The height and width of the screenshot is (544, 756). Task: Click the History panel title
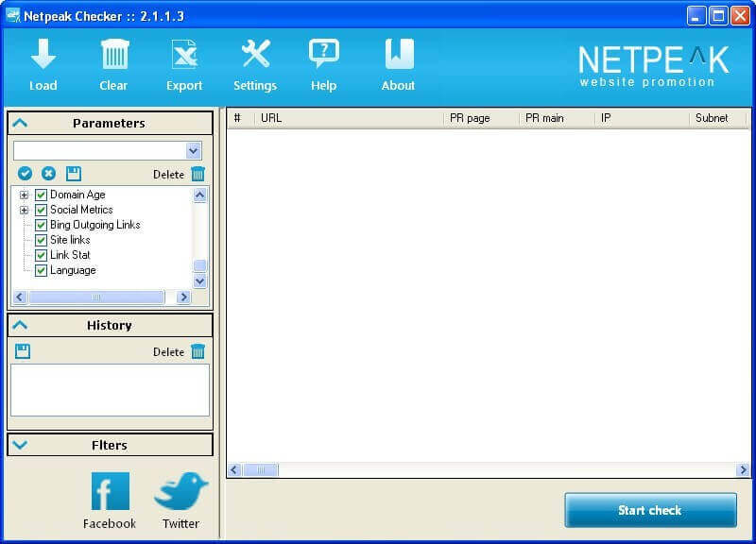110,325
